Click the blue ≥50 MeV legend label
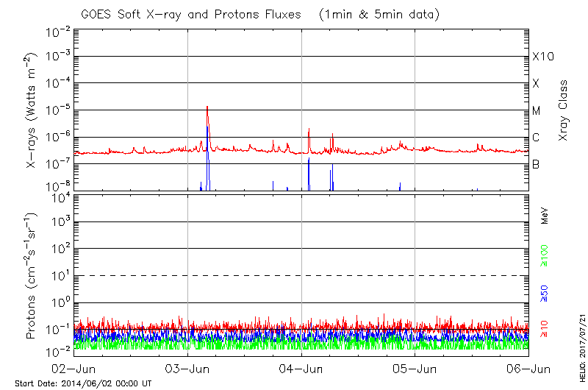The width and height of the screenshot is (588, 390). point(545,293)
